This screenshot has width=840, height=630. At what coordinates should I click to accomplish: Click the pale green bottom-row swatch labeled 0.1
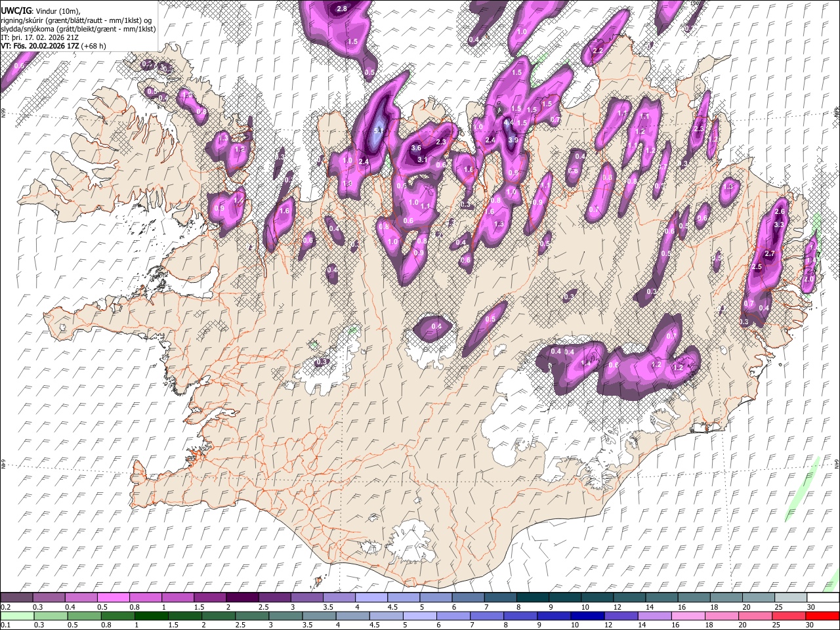16,616
